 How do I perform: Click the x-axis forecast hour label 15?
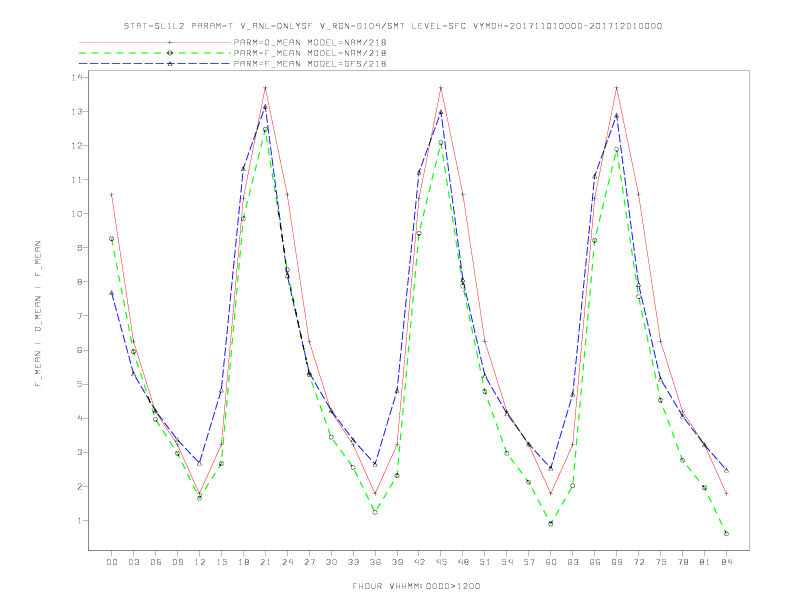[x=221, y=562]
